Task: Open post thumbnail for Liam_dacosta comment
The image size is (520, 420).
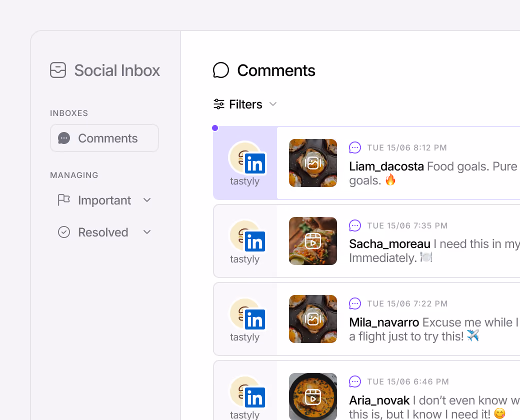Action: (x=312, y=163)
